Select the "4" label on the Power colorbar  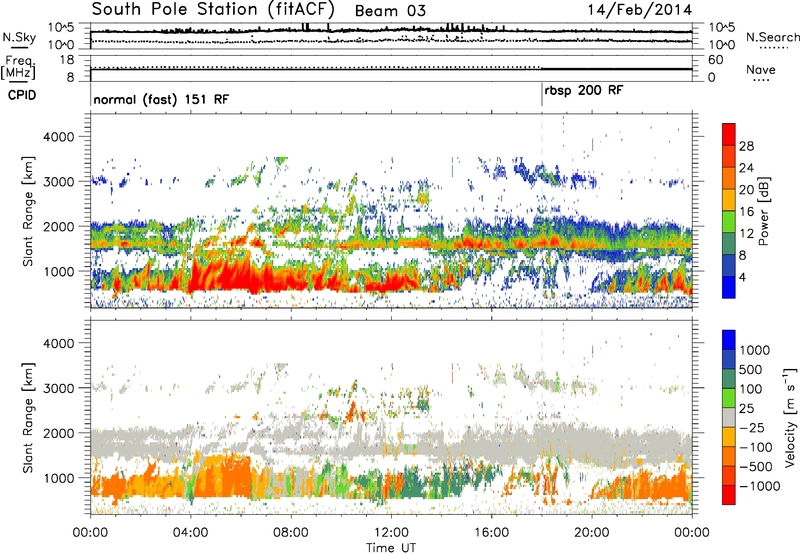point(743,277)
